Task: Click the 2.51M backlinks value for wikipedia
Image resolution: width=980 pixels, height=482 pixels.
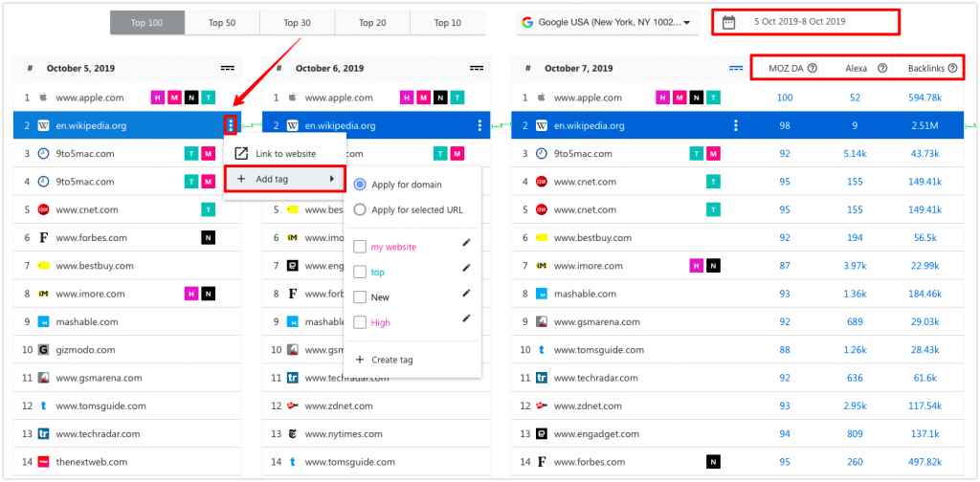Action: click(926, 126)
